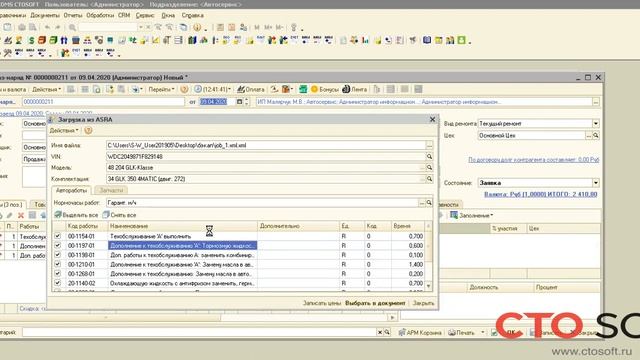Click the Бонусы coin button
640x360 pixels.
[325, 89]
